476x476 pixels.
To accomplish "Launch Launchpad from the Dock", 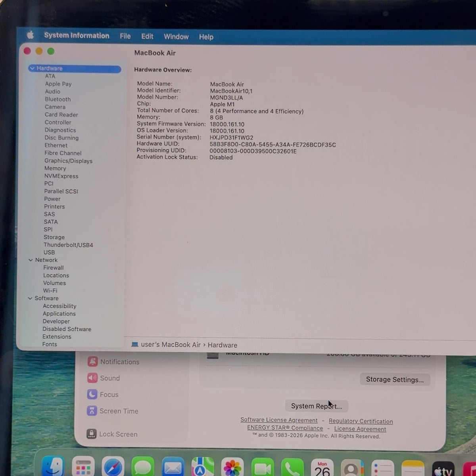I will (x=83, y=466).
